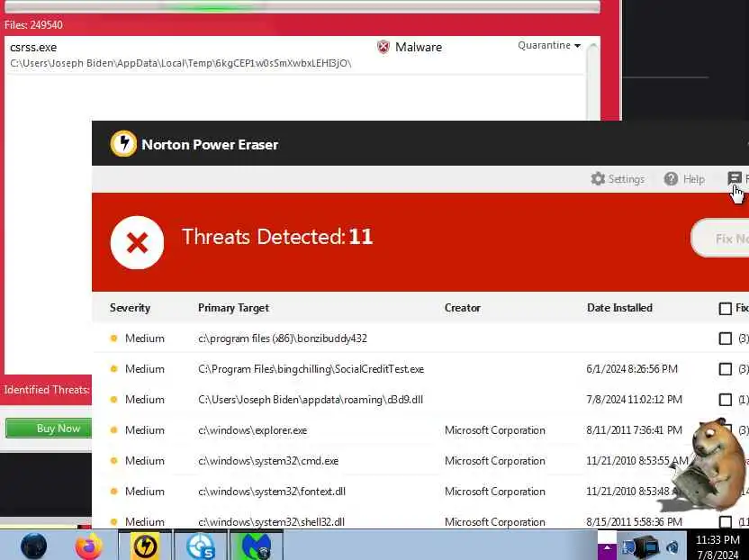Click Microsoft Corporation in cmd.exe row

coord(495,461)
